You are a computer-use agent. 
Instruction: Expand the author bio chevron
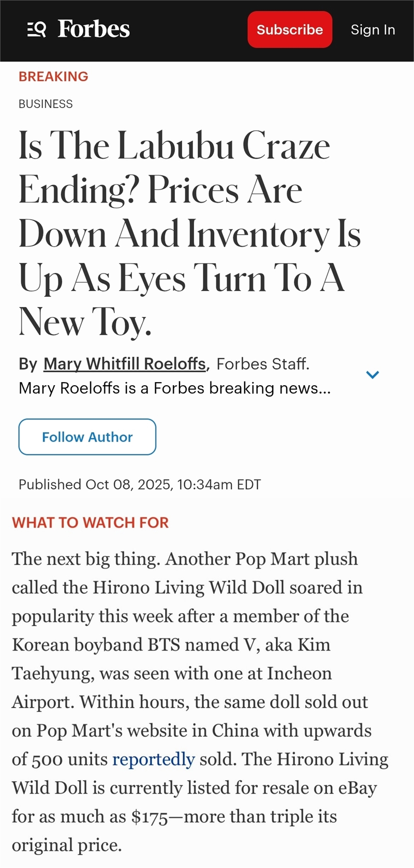pos(373,374)
